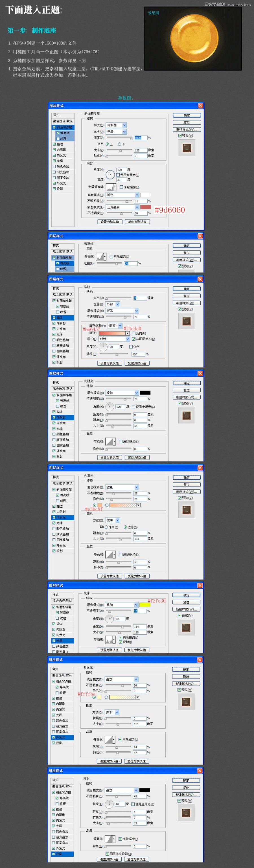This screenshot has height=868, width=254.
Task: Select the 居中 source radio in 内发光 panel
Action: click(106, 527)
